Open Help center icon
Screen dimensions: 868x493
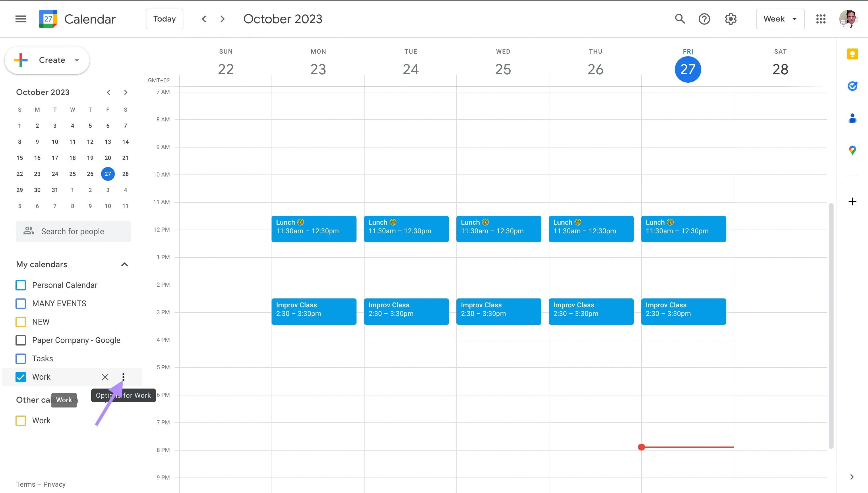click(705, 19)
